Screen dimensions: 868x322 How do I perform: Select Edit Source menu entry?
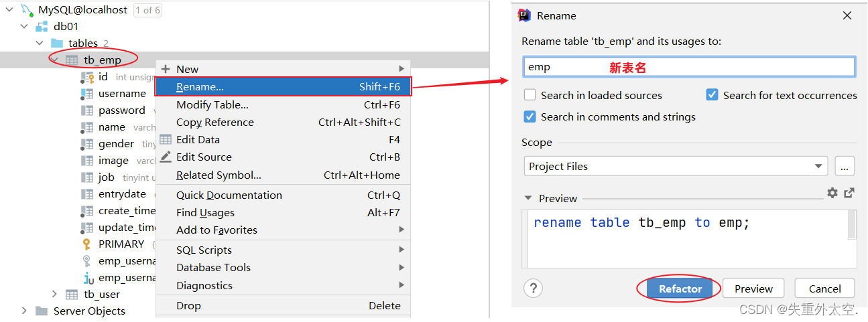click(x=283, y=157)
